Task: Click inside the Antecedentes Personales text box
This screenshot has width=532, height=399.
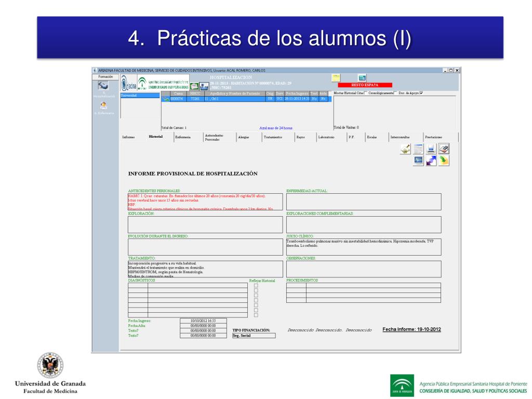Action: click(205, 202)
